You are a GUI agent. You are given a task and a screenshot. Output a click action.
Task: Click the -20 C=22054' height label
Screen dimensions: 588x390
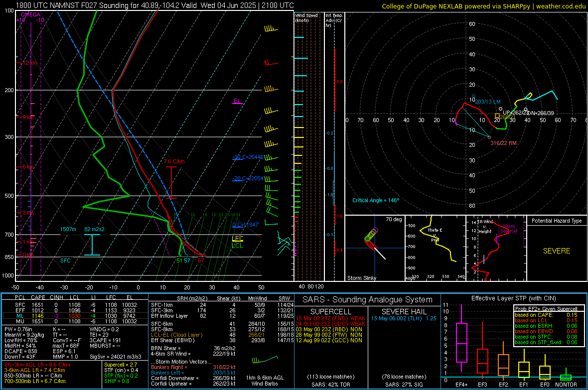pyautogui.click(x=248, y=178)
